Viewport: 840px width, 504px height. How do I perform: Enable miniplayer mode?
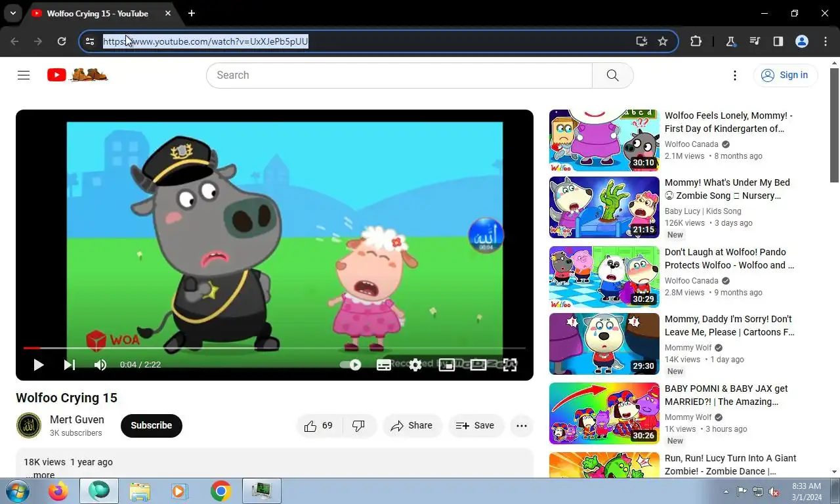pyautogui.click(x=447, y=365)
